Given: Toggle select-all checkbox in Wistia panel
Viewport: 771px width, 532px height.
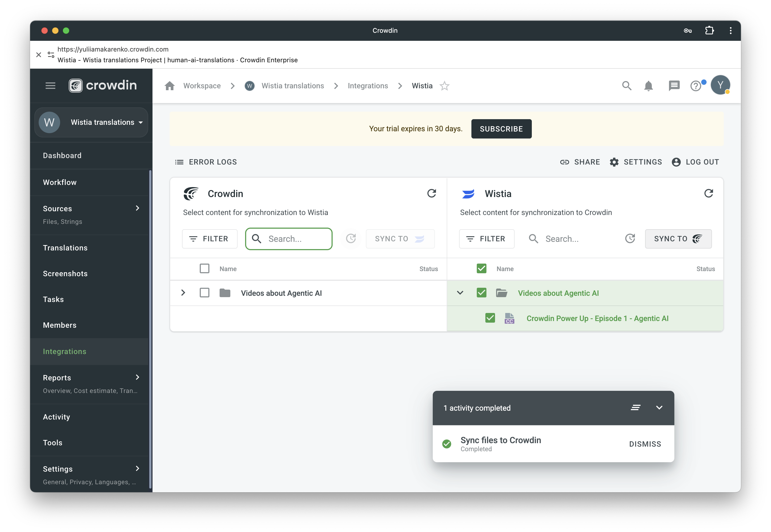Looking at the screenshot, I should point(481,269).
